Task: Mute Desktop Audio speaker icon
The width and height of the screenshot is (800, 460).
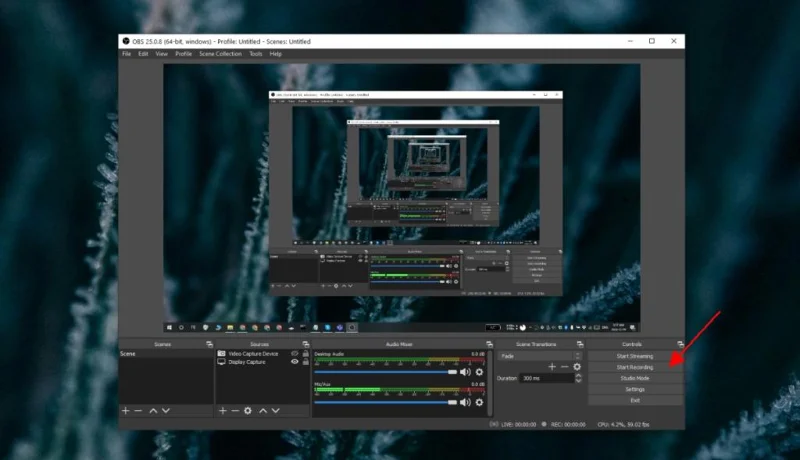Action: 465,372
